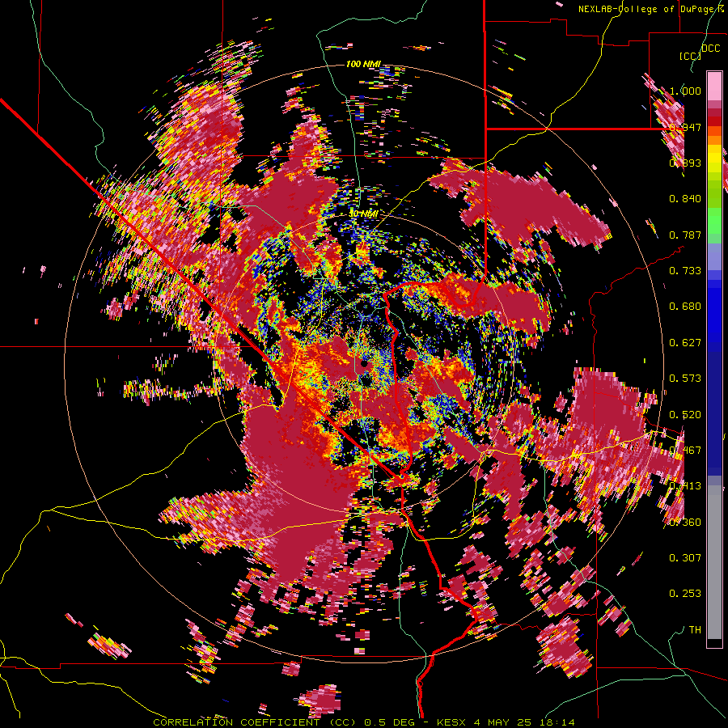Click the black radar site dot at map center

click(x=365, y=364)
